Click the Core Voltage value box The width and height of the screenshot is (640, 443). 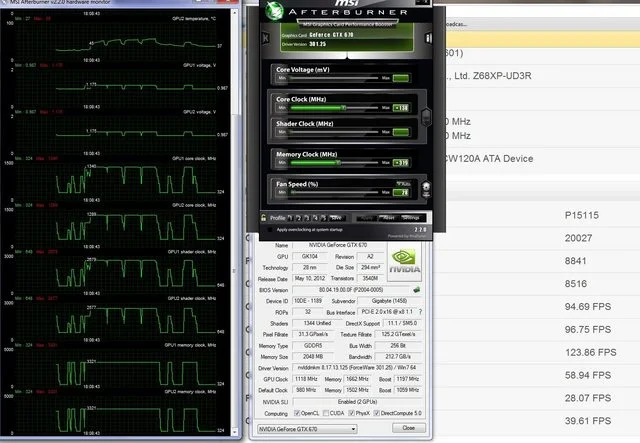tap(400, 78)
